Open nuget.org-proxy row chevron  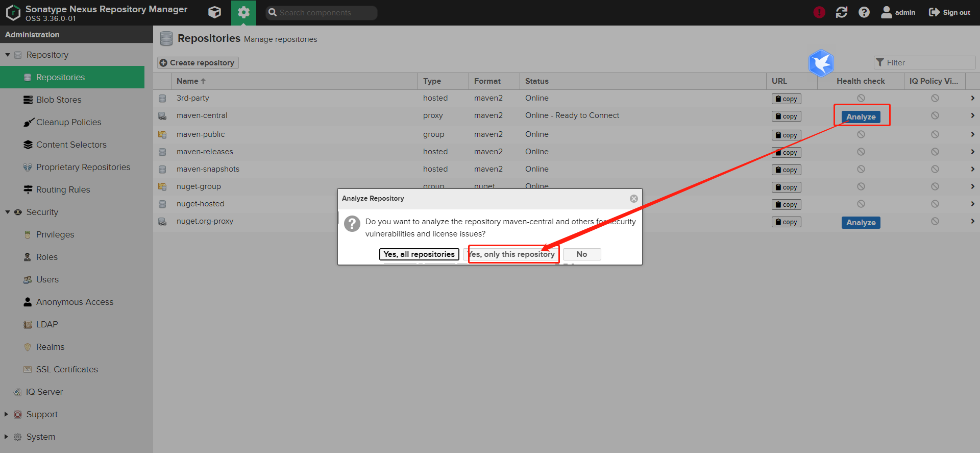(x=972, y=221)
